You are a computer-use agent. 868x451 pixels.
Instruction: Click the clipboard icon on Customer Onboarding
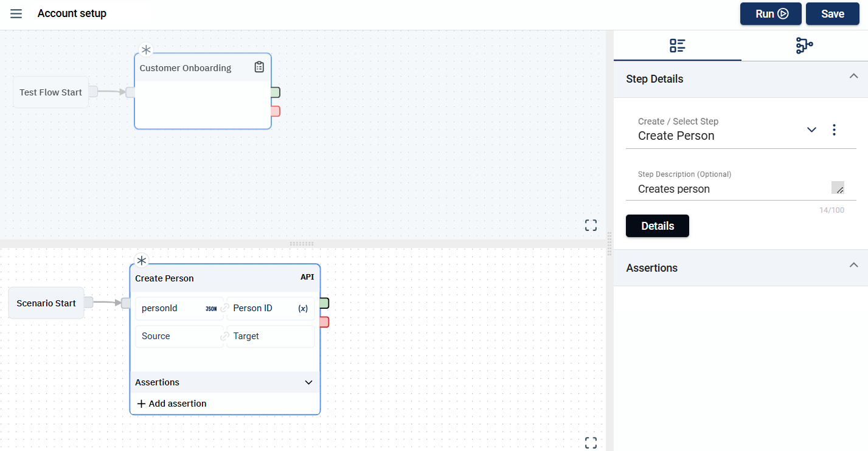pos(259,67)
